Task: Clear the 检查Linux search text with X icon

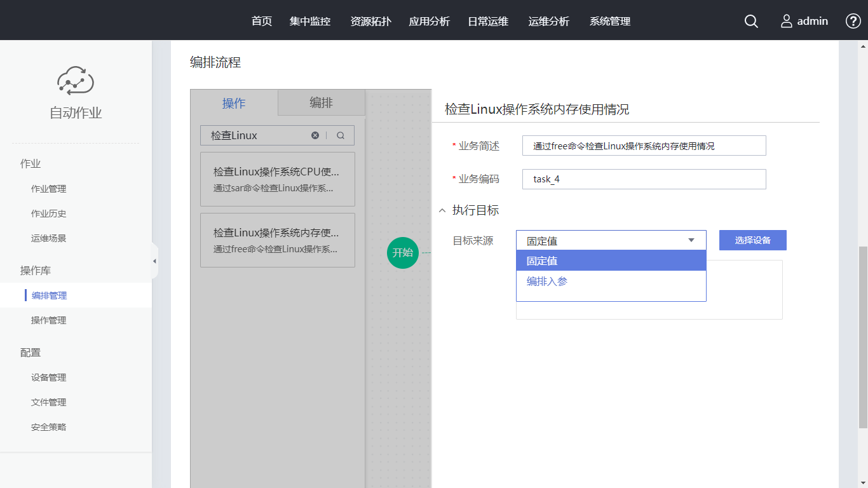Action: tap(315, 135)
